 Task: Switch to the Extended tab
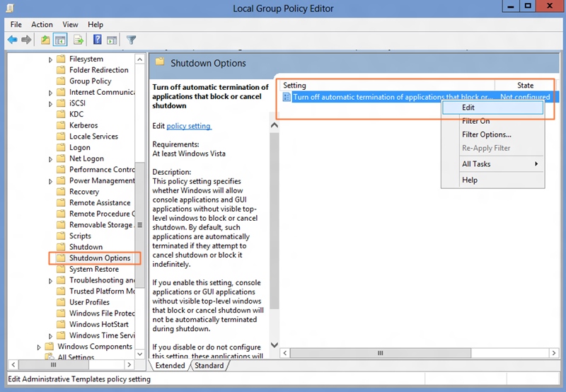(170, 365)
